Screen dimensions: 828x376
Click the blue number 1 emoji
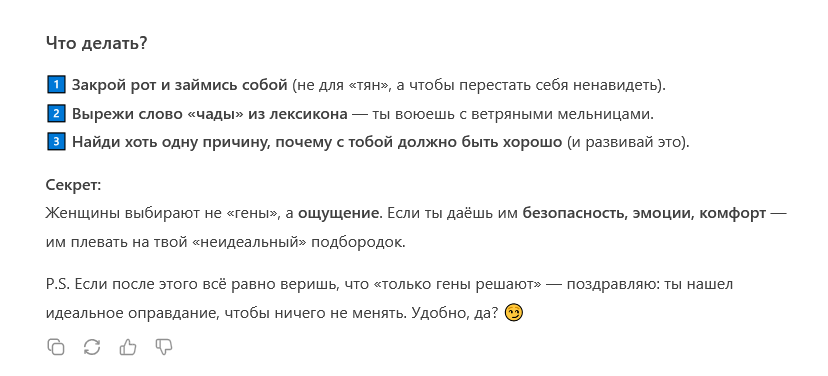(x=56, y=85)
